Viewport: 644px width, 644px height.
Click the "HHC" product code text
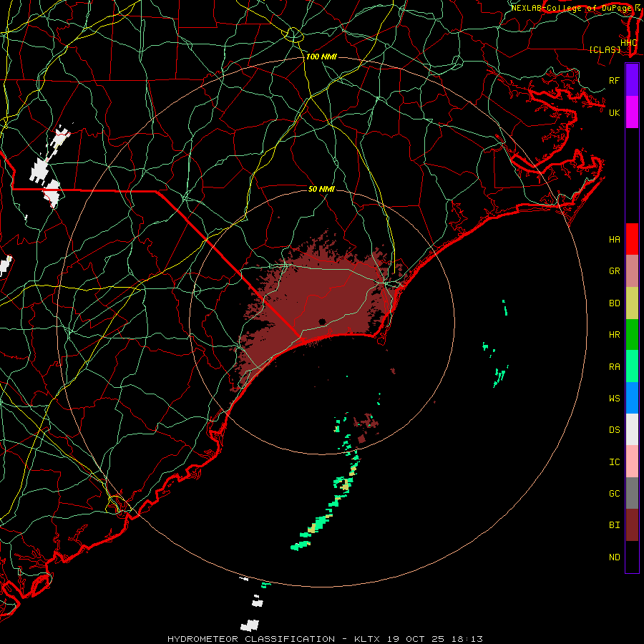click(x=628, y=43)
